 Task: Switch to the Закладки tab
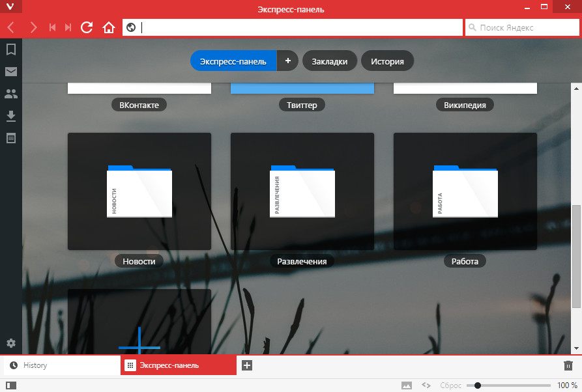(330, 61)
